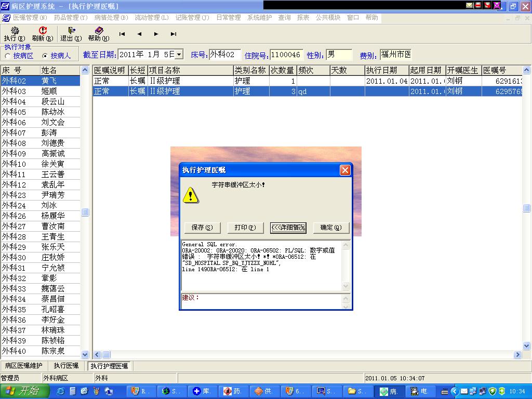Open the 医嘱管理 menu
Viewport: 532px width, 399px height.
30,17
